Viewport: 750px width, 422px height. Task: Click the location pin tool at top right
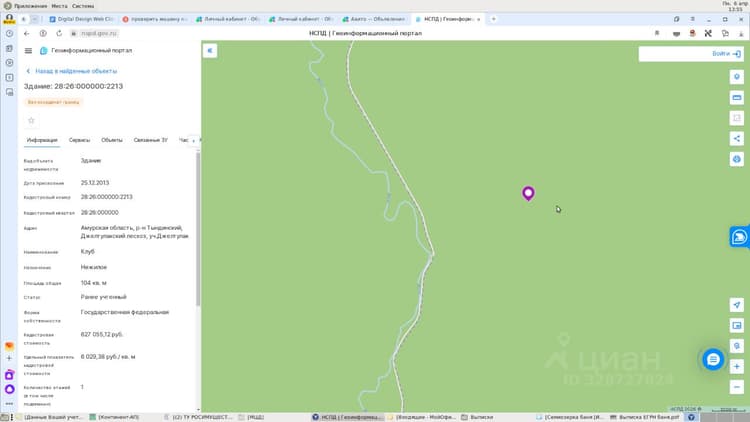(x=737, y=77)
